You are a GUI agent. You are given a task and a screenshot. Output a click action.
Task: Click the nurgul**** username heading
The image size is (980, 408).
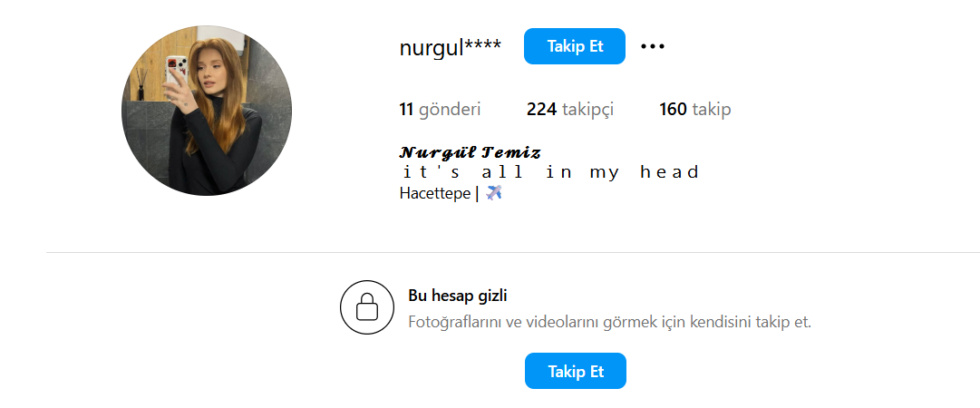click(x=450, y=47)
